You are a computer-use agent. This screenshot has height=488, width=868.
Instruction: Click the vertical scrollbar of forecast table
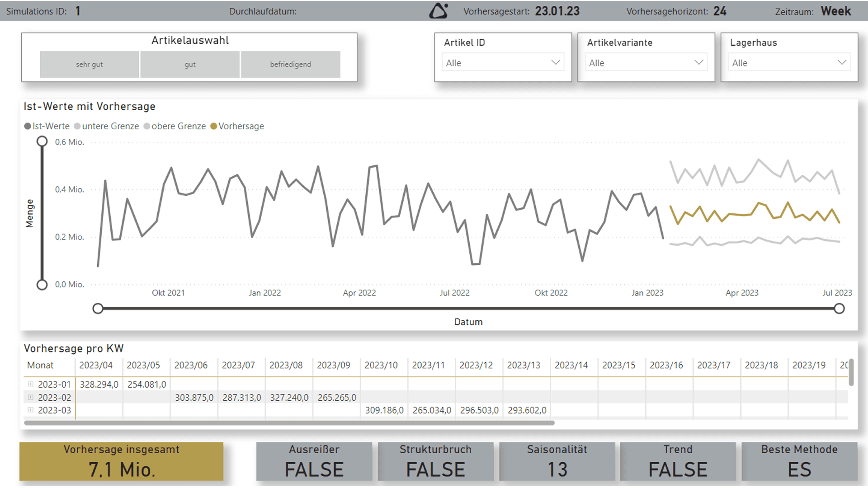click(851, 372)
